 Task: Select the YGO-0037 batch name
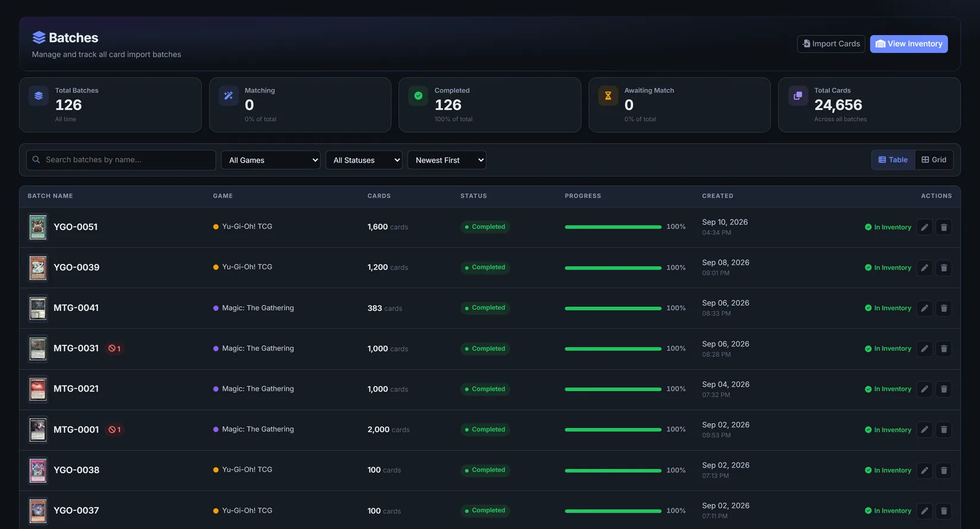(77, 511)
